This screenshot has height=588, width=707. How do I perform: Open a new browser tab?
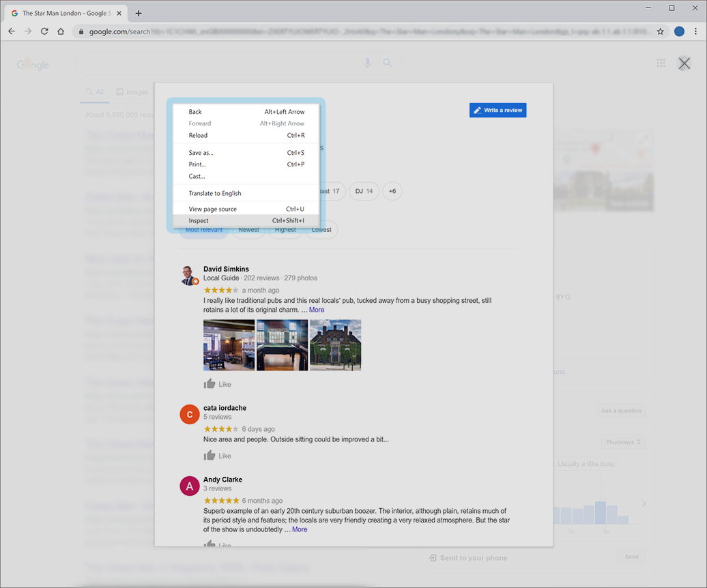coord(139,13)
